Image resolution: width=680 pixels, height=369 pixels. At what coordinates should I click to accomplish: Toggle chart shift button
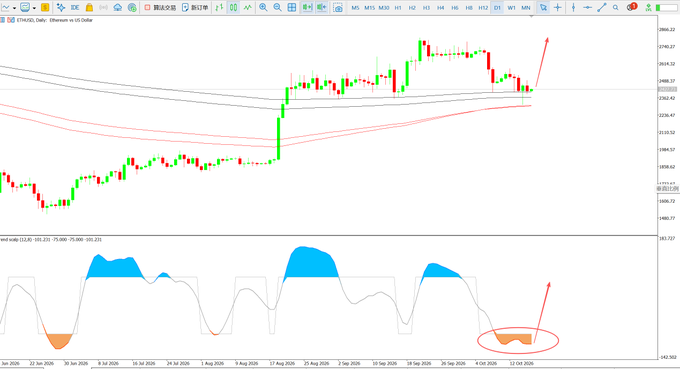pyautogui.click(x=321, y=7)
